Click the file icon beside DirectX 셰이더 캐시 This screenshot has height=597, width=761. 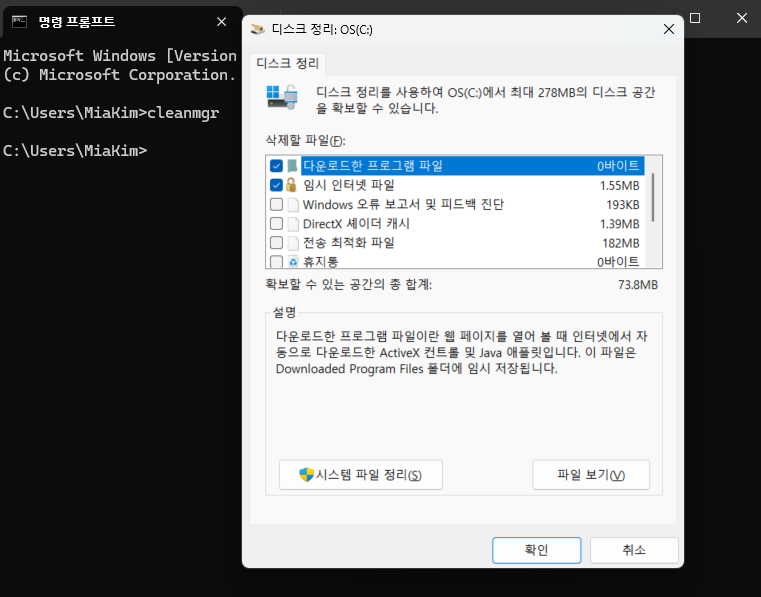[293, 224]
